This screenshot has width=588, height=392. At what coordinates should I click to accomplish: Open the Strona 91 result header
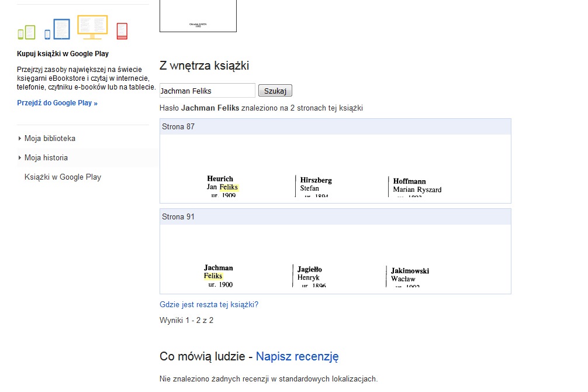pos(178,217)
